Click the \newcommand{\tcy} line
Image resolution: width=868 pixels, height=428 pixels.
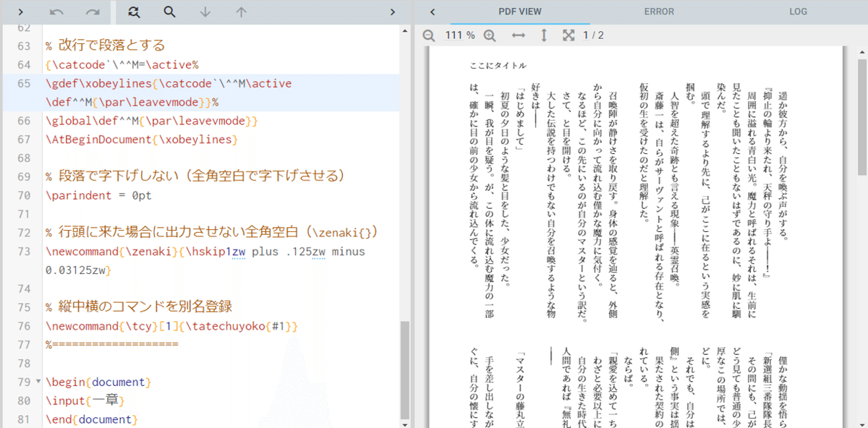pos(171,326)
